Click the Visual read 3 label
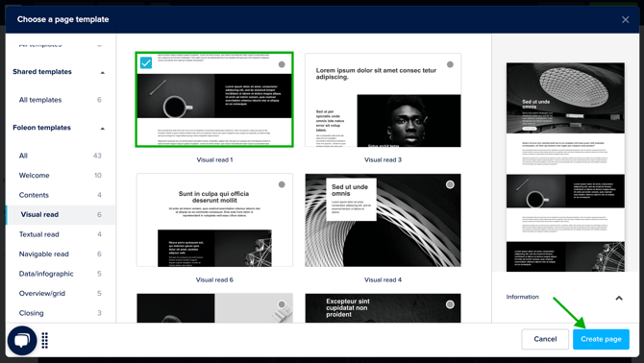 (383, 160)
